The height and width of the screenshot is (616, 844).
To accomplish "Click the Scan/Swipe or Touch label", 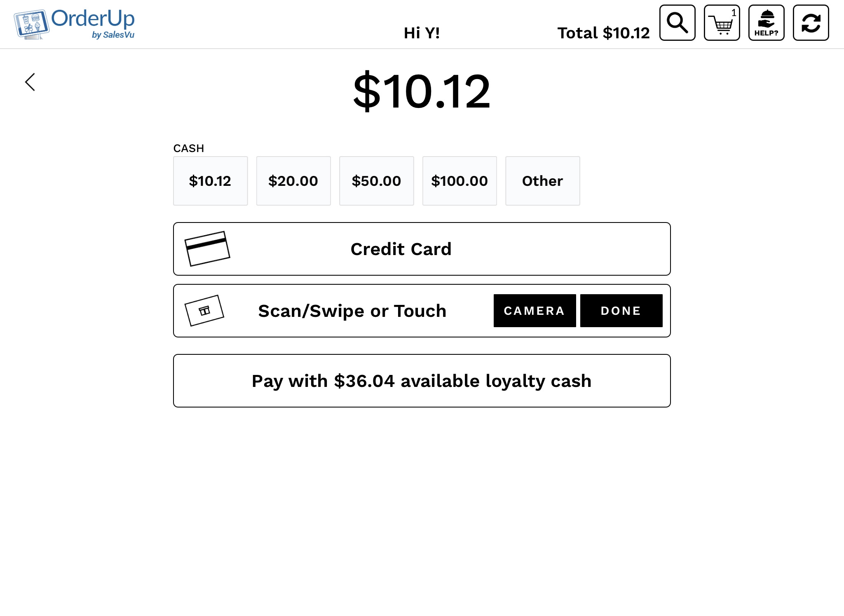I will click(352, 311).
